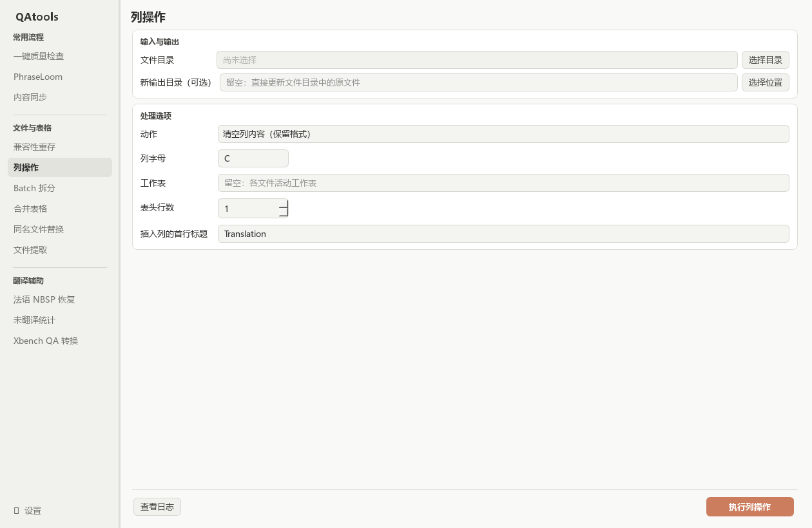Focus the 工作表 input field
The image size is (812, 528).
point(503,183)
